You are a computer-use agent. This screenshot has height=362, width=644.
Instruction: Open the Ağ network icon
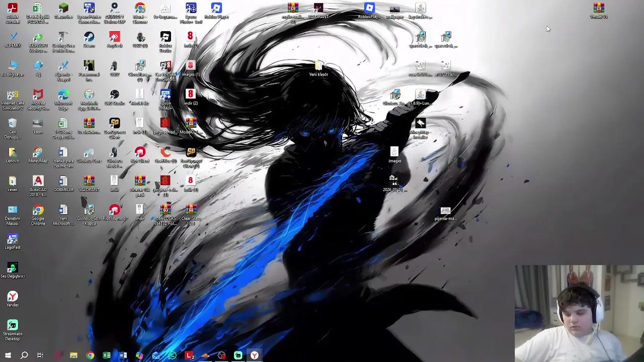tap(38, 69)
